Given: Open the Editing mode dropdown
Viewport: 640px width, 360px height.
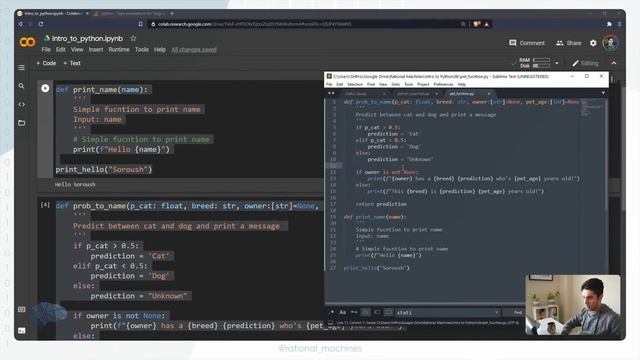Looking at the screenshot, I should coord(585,63).
